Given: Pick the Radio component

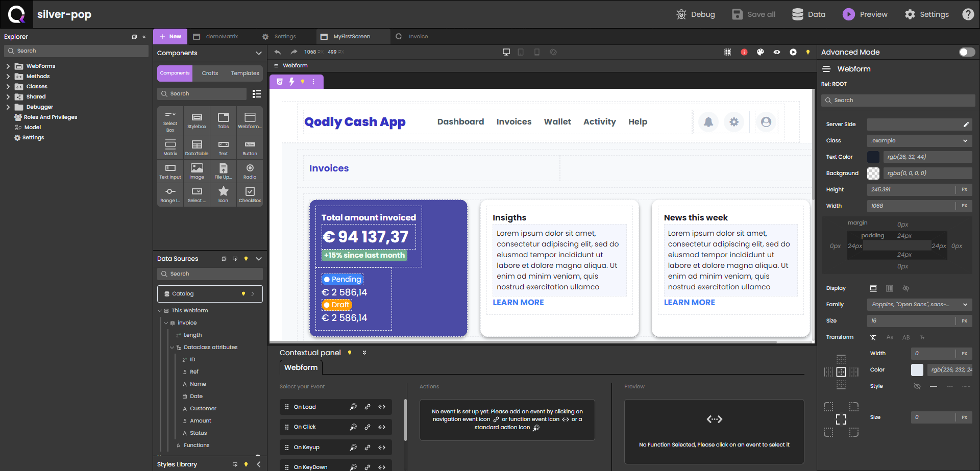Looking at the screenshot, I should pyautogui.click(x=250, y=171).
